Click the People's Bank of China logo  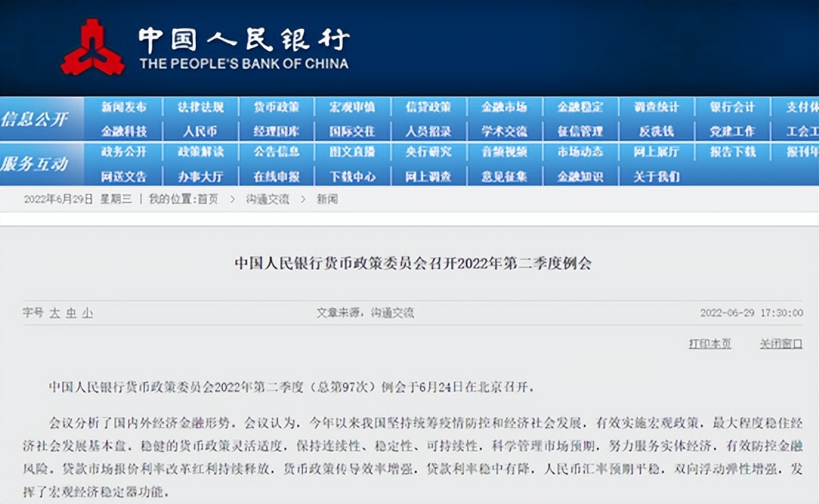pyautogui.click(x=92, y=47)
